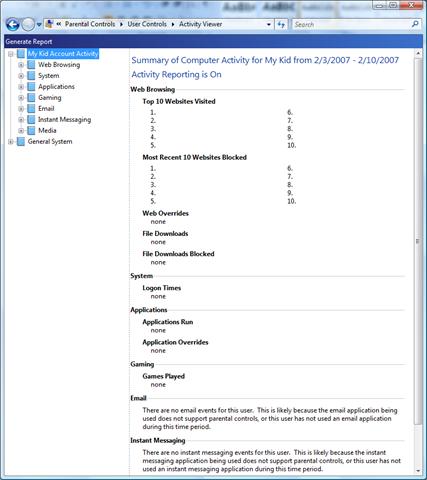Expand the Email tree node
The image size is (427, 480).
click(x=21, y=109)
